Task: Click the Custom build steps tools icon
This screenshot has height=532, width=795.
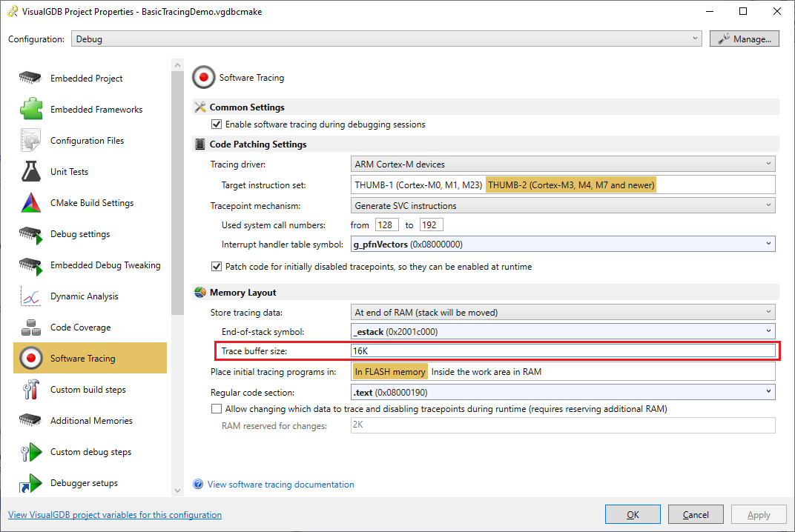Action: pyautogui.click(x=30, y=390)
